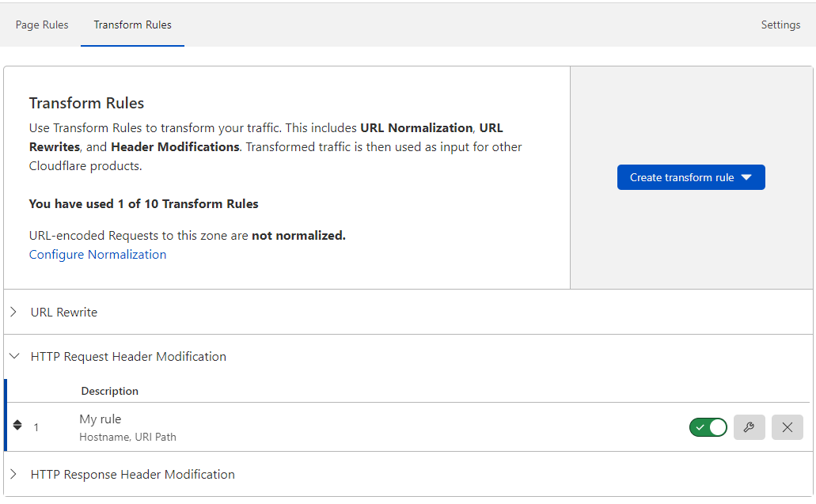This screenshot has height=504, width=816.
Task: Click the priority number 1 of My rule
Action: (36, 426)
